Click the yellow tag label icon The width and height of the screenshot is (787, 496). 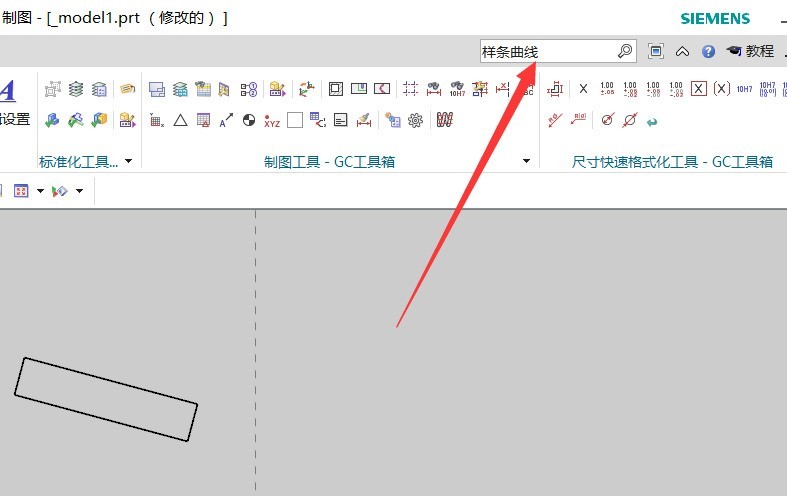(127, 89)
